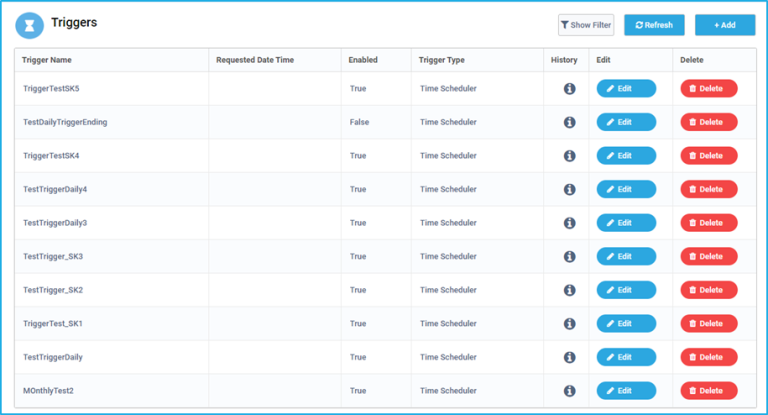Click history info icon for TriggerTestSK4
The width and height of the screenshot is (768, 415).
point(569,156)
